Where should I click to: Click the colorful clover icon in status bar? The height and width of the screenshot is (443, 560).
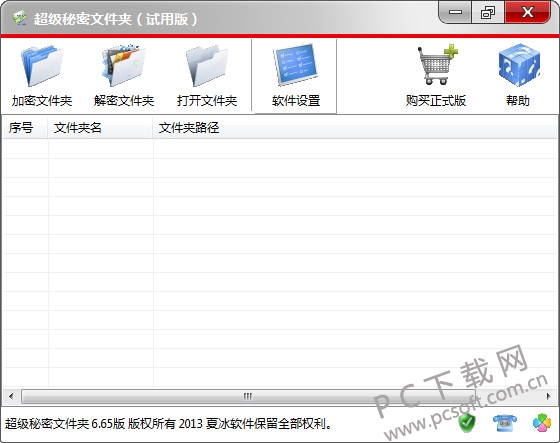point(542,423)
